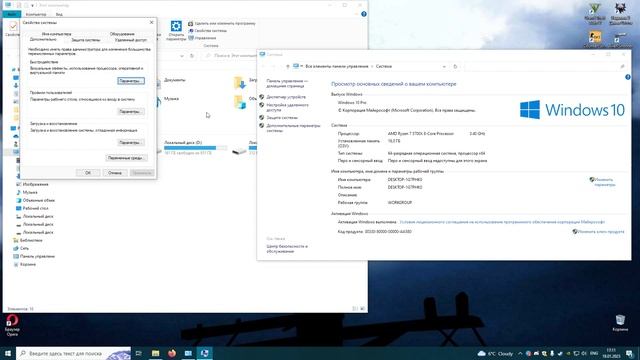
Task: Click OK in System Properties dialog
Action: point(88,173)
